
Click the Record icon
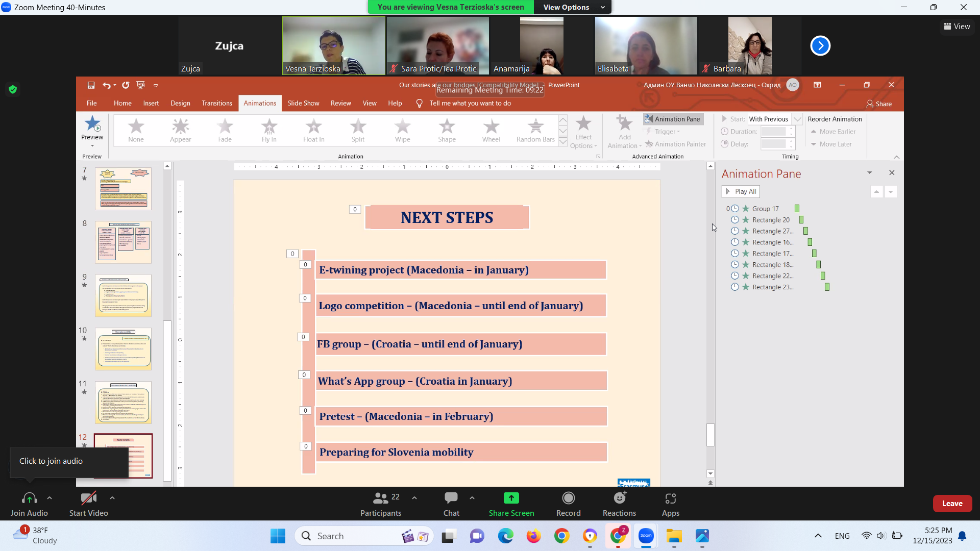pos(568,498)
